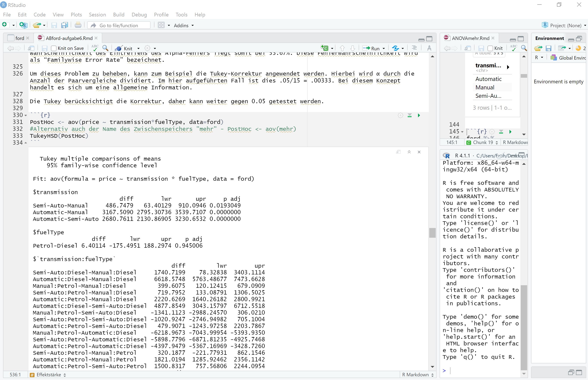Go to the previous chunk with the up arrow
The width and height of the screenshot is (588, 380).
tap(342, 48)
